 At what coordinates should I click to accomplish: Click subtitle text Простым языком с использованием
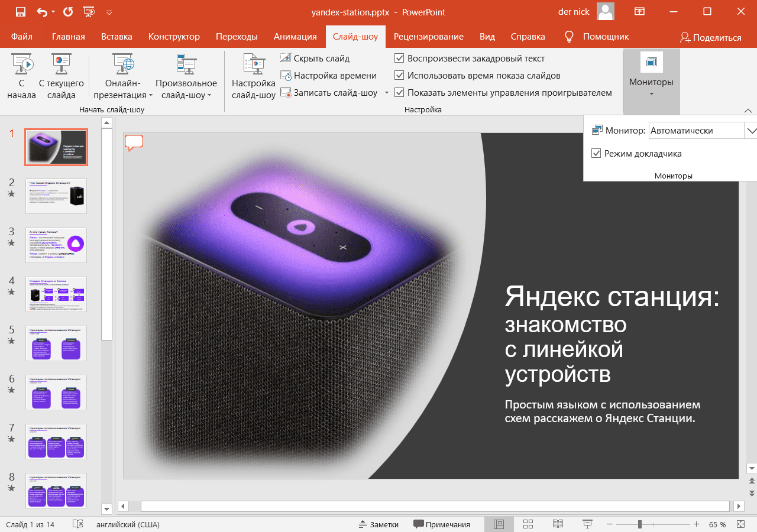[602, 405]
